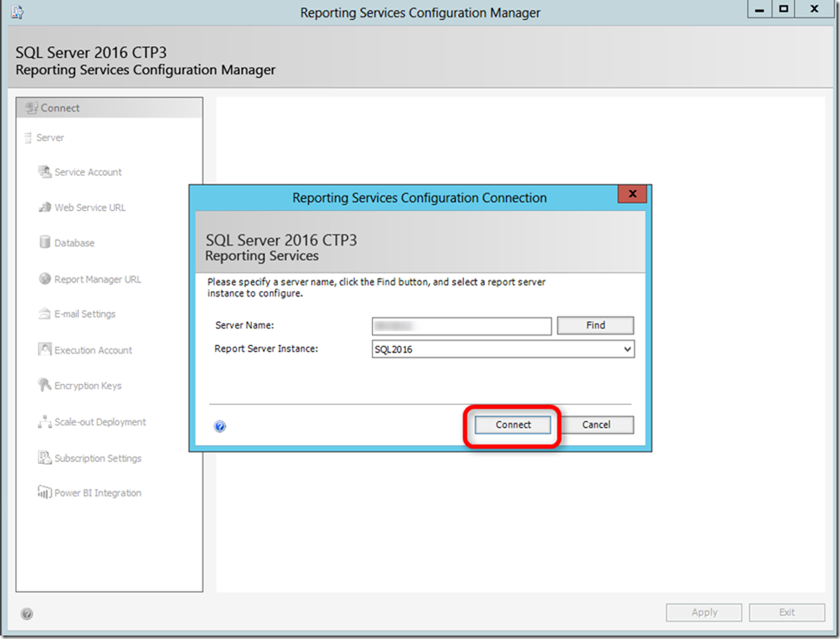Click the Encryption Keys key icon
Image resolution: width=840 pixels, height=639 pixels.
pyautogui.click(x=44, y=385)
